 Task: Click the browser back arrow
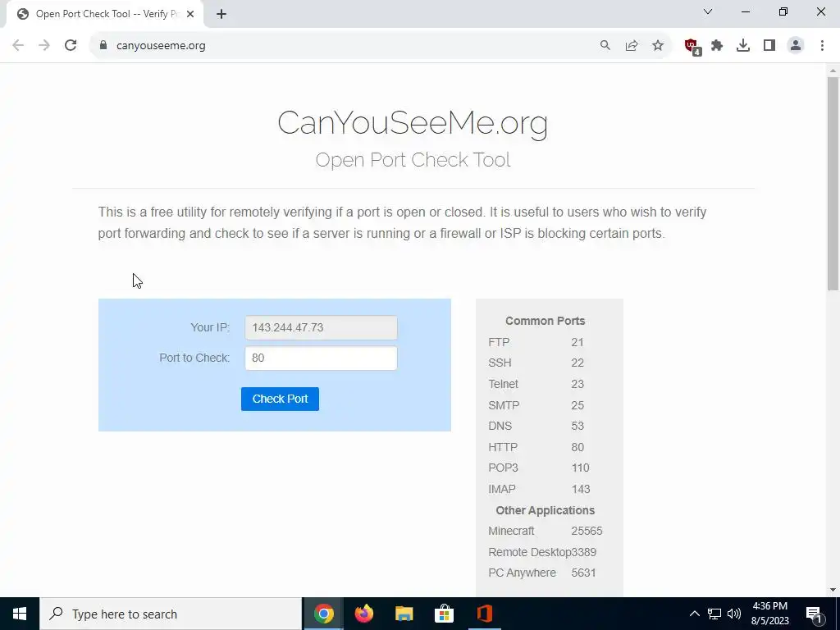tap(18, 46)
